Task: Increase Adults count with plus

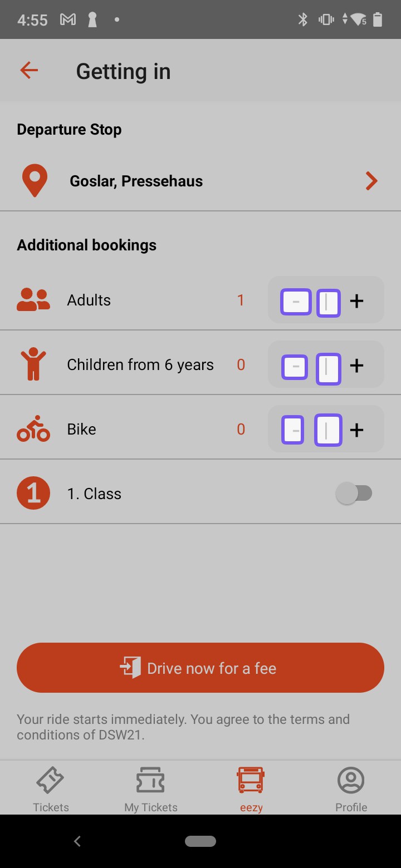Action: (x=356, y=301)
